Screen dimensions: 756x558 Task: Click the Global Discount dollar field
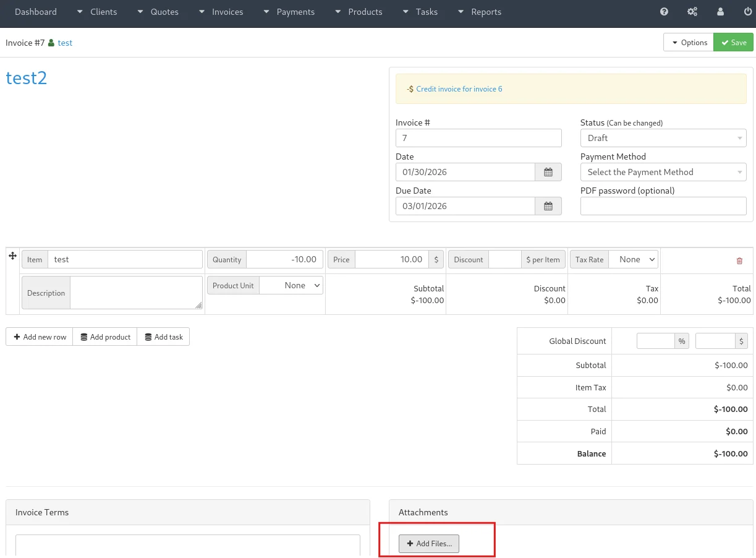(715, 341)
